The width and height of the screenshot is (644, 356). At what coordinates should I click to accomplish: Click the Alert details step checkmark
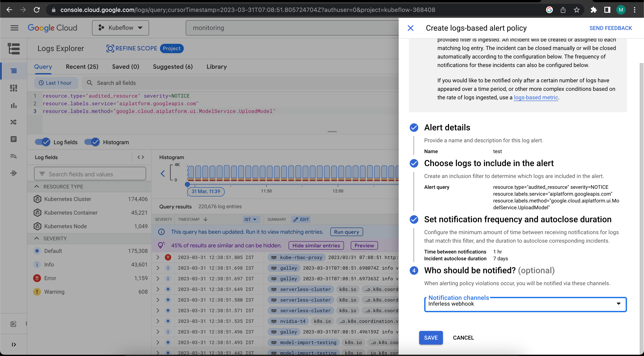pyautogui.click(x=414, y=128)
